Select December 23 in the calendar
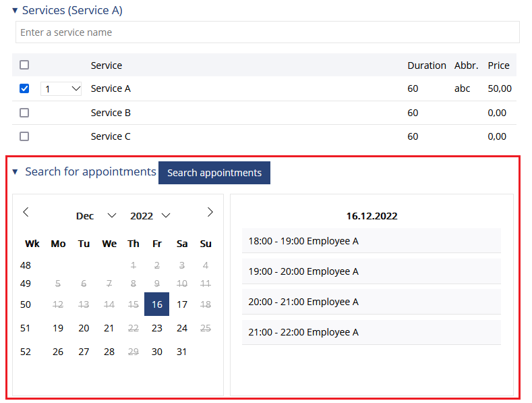532x403 pixels. (156, 328)
